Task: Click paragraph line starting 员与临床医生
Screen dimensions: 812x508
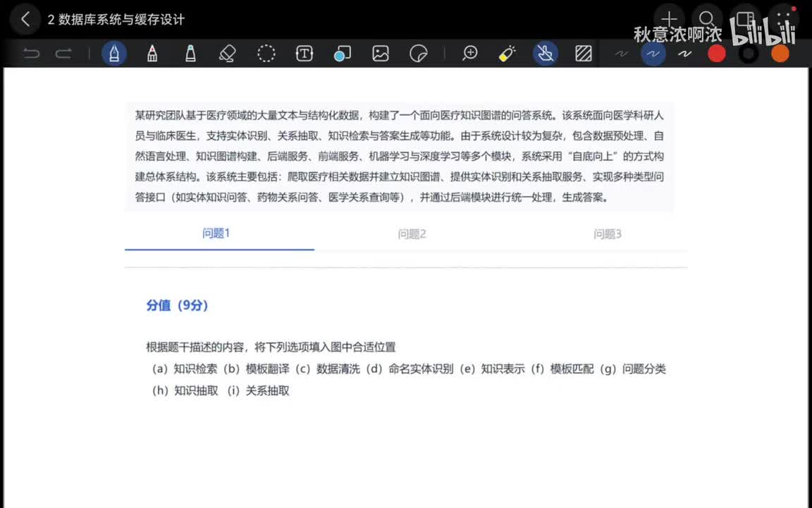Action: coord(399,135)
